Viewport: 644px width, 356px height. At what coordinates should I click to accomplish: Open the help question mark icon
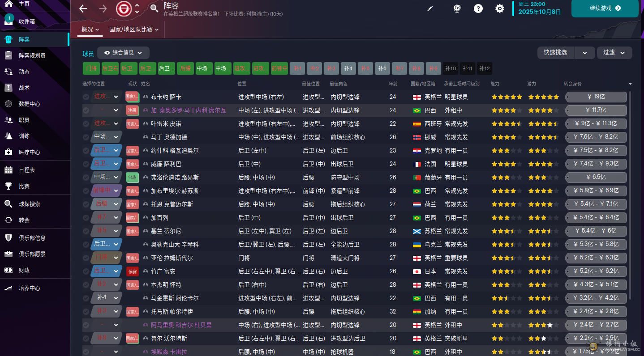(x=478, y=8)
